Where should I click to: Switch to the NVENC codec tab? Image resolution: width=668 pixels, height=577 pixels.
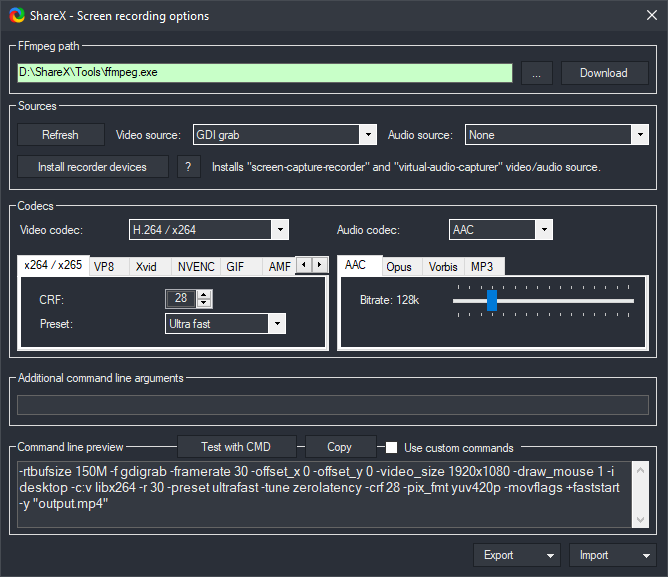pyautogui.click(x=195, y=267)
